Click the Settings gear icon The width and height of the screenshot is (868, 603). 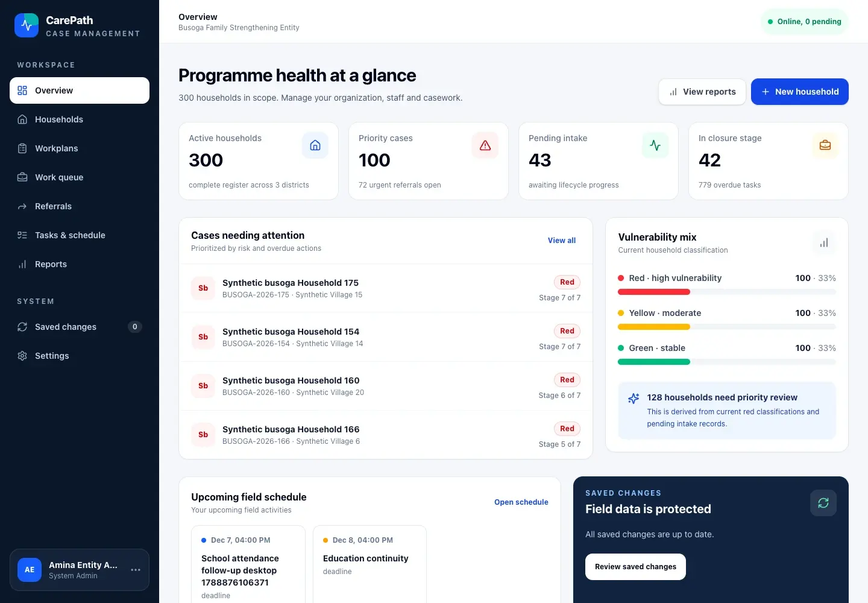pyautogui.click(x=22, y=356)
